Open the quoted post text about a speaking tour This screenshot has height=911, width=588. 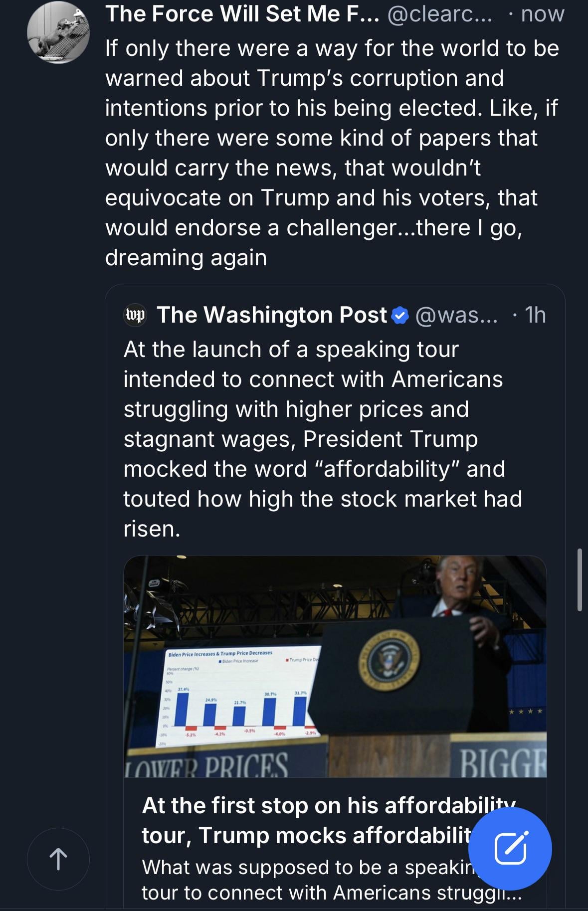323,439
